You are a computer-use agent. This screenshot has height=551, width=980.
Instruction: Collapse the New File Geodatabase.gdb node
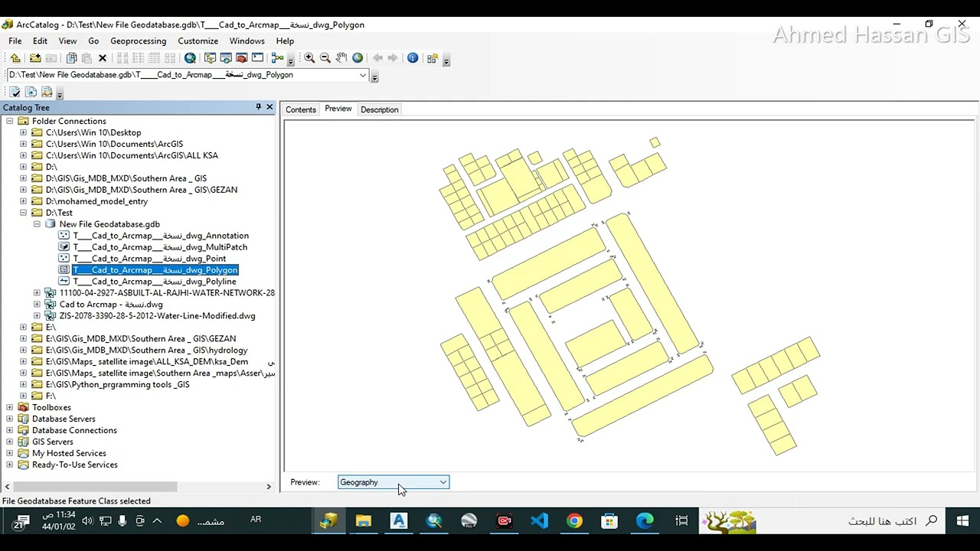(37, 224)
